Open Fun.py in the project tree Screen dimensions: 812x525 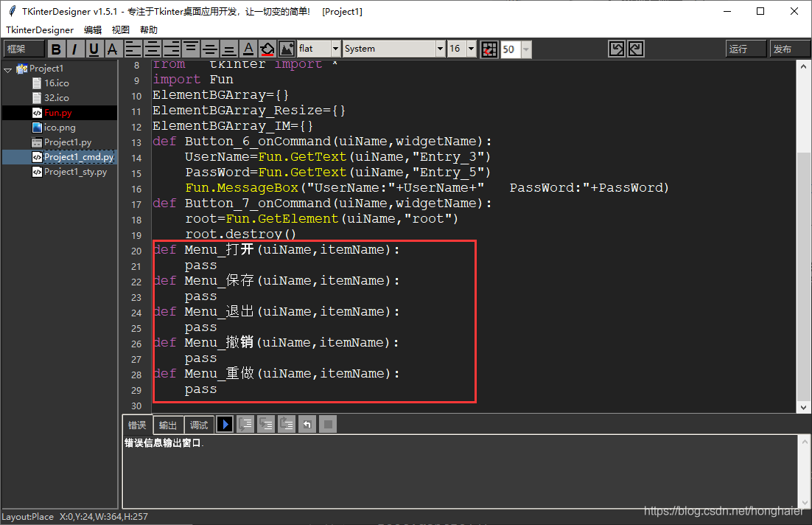pos(58,113)
